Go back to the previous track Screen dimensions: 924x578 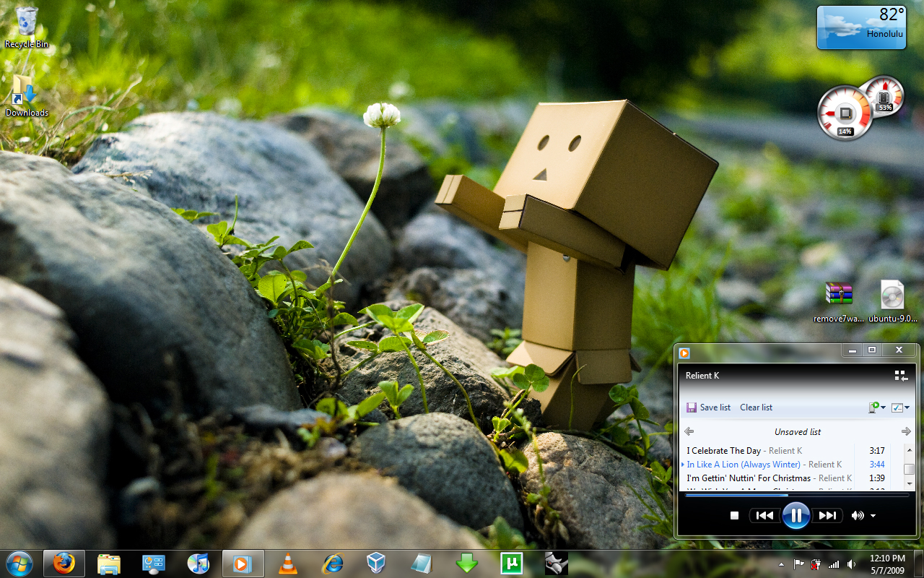point(764,515)
